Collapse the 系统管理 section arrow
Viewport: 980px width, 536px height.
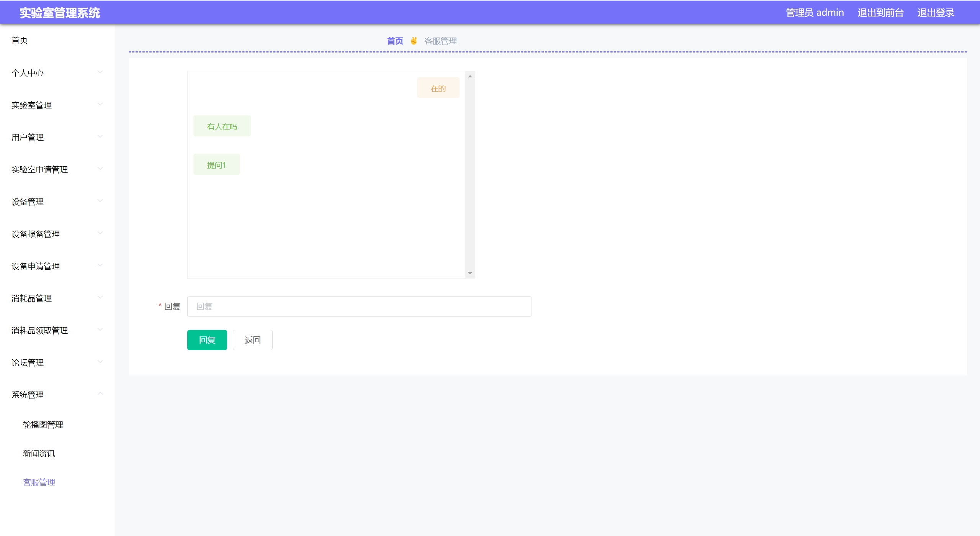(x=100, y=394)
